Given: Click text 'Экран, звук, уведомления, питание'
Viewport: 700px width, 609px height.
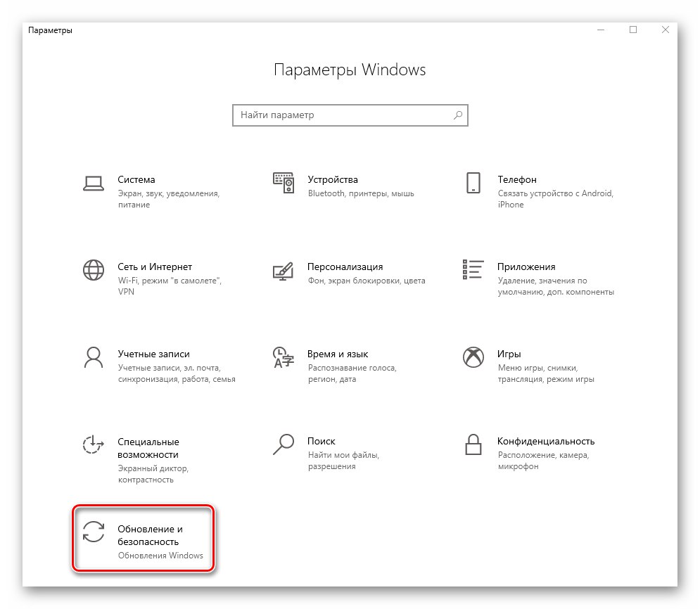Looking at the screenshot, I should (x=169, y=199).
